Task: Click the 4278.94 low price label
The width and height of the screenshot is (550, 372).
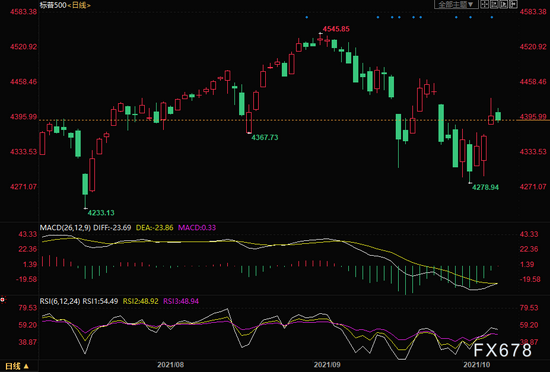Action: click(485, 187)
